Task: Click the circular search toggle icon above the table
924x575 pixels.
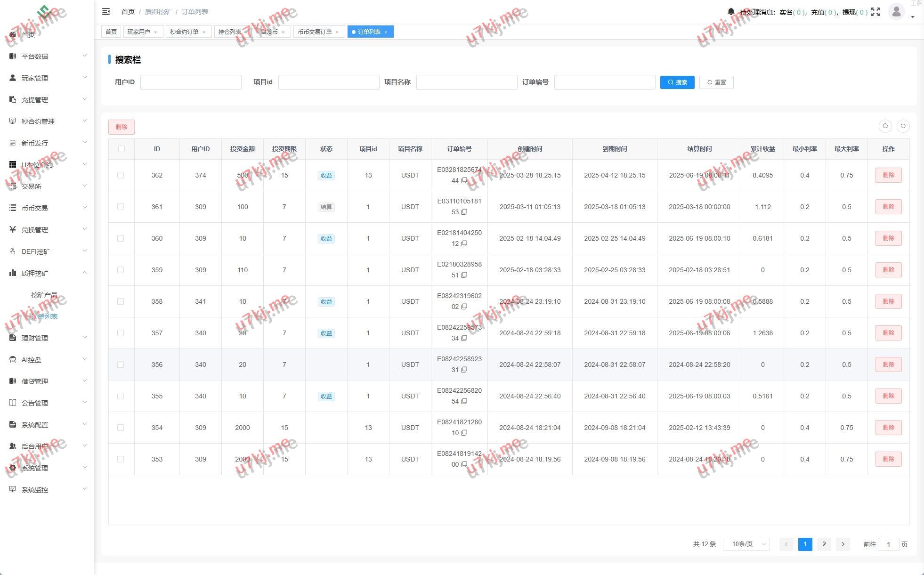Action: [885, 126]
